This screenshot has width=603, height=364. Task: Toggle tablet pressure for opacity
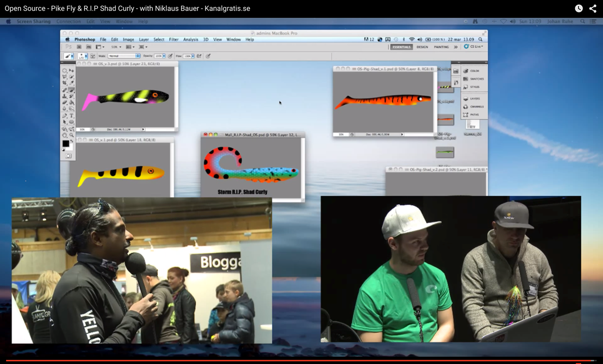170,56
